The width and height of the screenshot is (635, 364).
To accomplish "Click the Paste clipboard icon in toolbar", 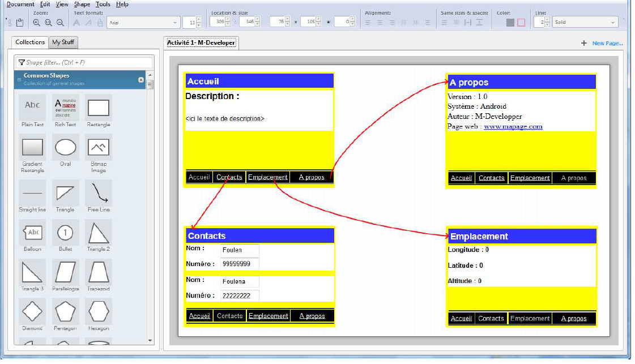I will (x=19, y=23).
